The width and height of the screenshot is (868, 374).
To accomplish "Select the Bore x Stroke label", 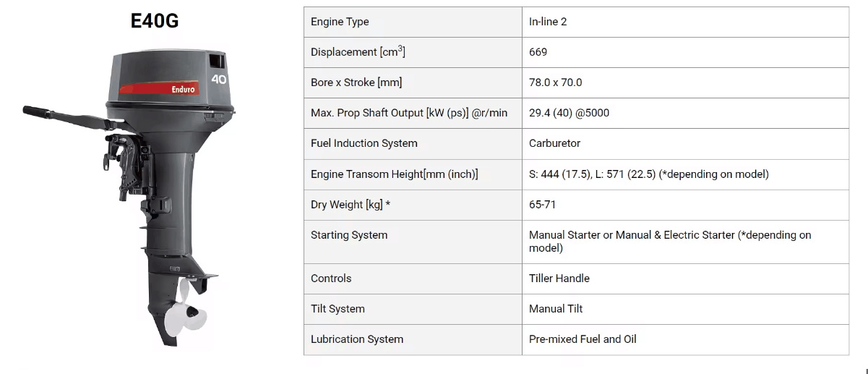I will (x=356, y=82).
